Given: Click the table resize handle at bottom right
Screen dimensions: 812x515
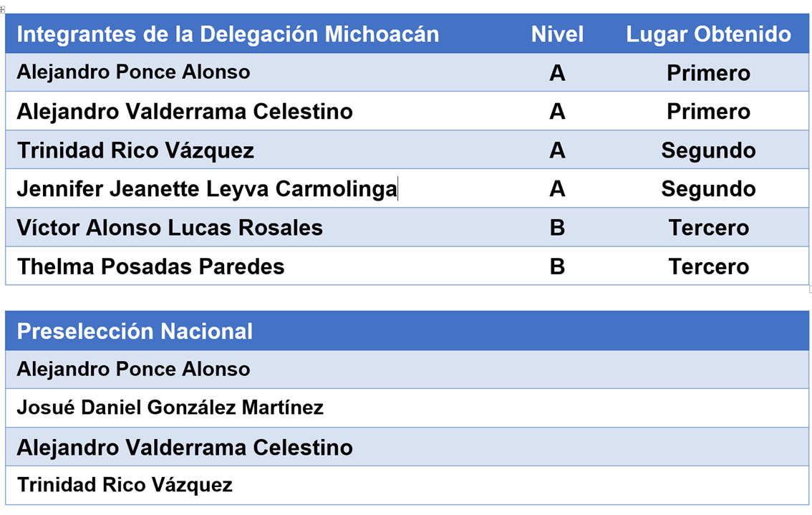Looking at the screenshot, I should [810, 289].
